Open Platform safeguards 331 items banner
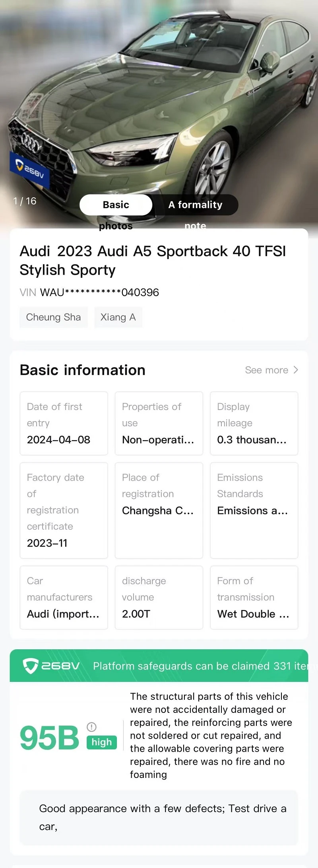The image size is (318, 868). point(159,666)
